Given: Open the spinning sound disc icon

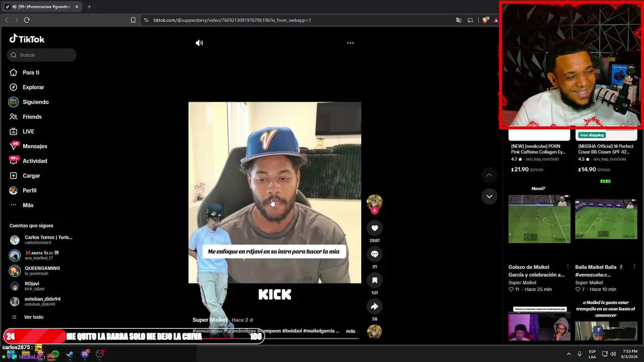Looking at the screenshot, I should click(x=374, y=331).
